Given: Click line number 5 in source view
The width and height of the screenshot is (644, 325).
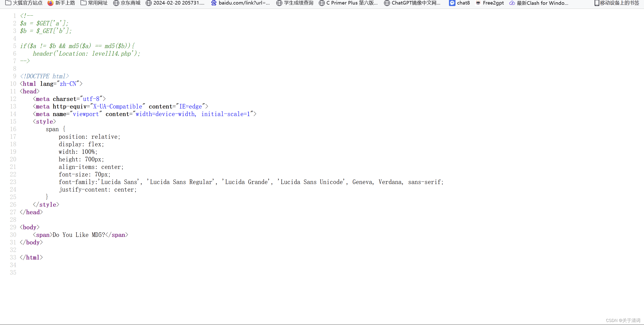Looking at the screenshot, I should point(15,46).
